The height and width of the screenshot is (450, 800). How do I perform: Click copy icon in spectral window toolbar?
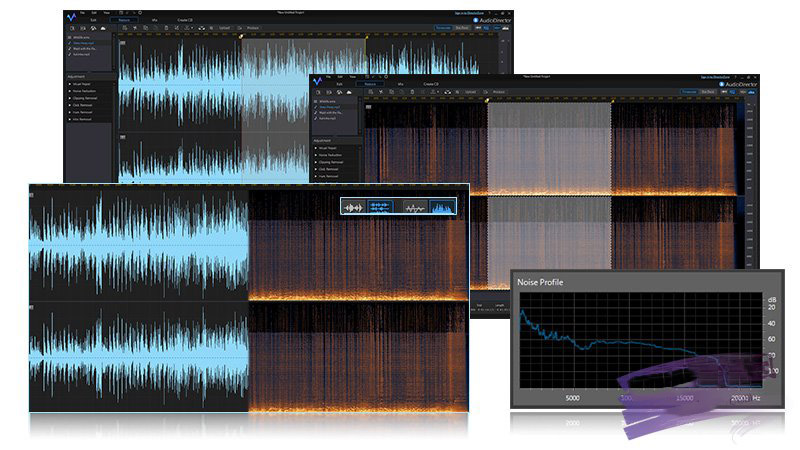[391, 92]
